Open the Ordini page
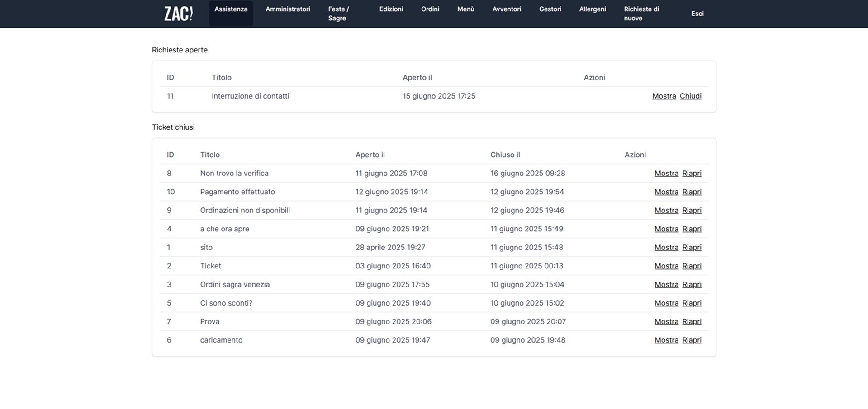 pos(430,9)
